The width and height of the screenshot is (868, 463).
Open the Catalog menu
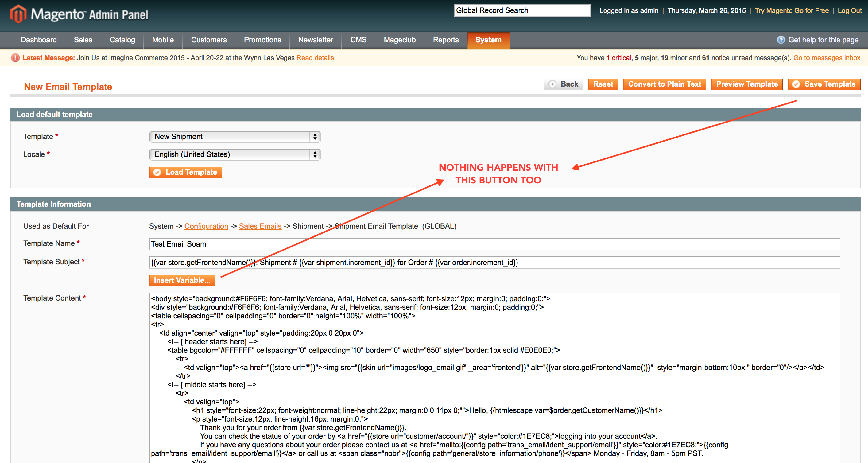pyautogui.click(x=122, y=40)
